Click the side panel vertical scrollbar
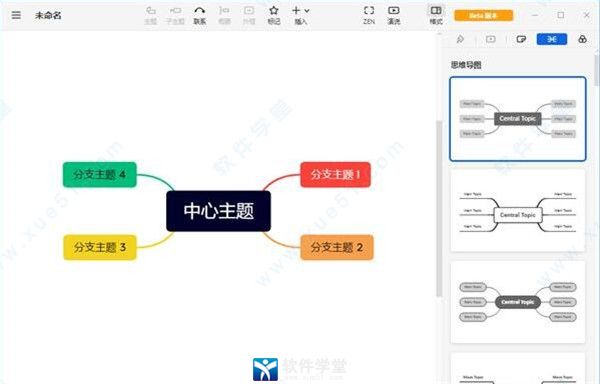Screen dimensions: 600x384 (x=597, y=71)
